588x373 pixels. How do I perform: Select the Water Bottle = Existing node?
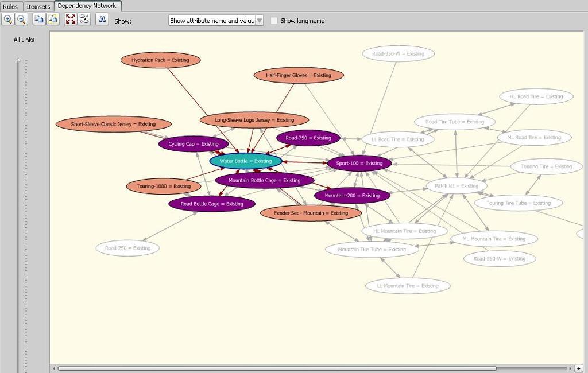pos(246,161)
